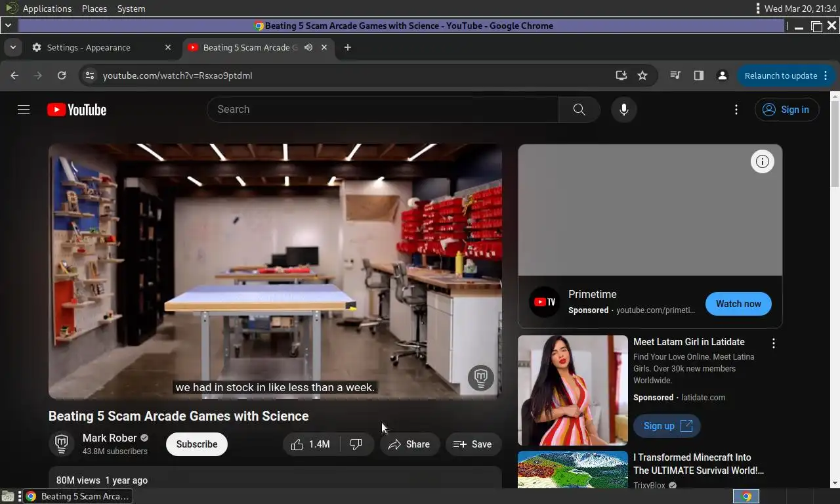
Task: Open Chrome profile icon
Action: click(723, 75)
